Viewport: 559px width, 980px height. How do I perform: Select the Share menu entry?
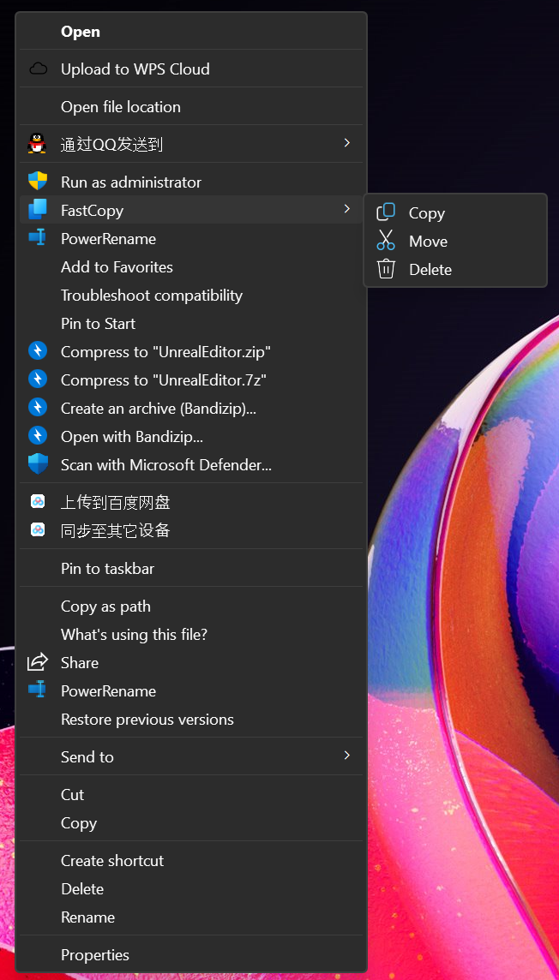191,662
